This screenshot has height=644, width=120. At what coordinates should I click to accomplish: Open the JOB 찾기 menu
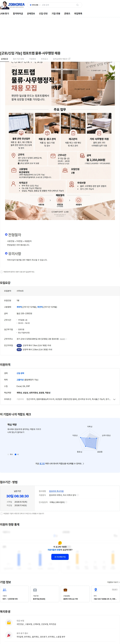[x=4, y=13]
